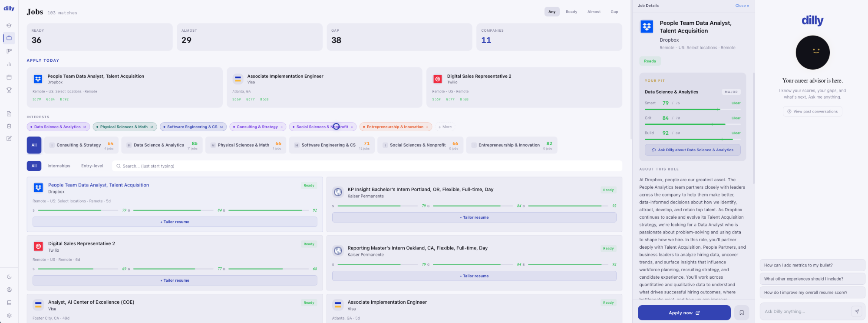Image resolution: width=868 pixels, height=323 pixels.
Task: Open the graduation cap sidebar icon
Action: 9,25
